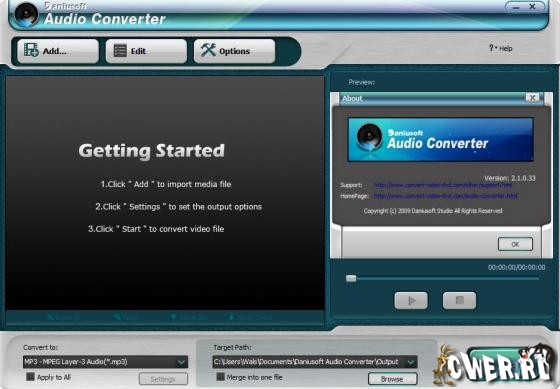Close the About dialog with X

532,98
